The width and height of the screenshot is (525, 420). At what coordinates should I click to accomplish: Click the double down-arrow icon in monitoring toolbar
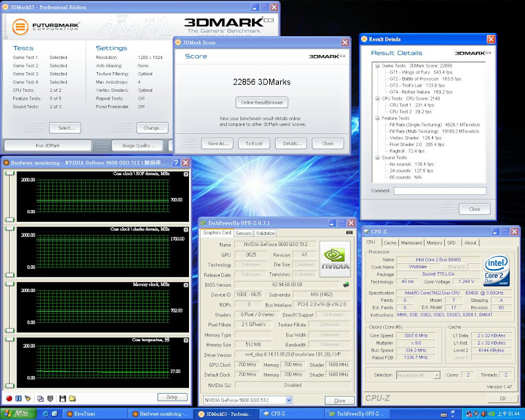click(x=51, y=398)
